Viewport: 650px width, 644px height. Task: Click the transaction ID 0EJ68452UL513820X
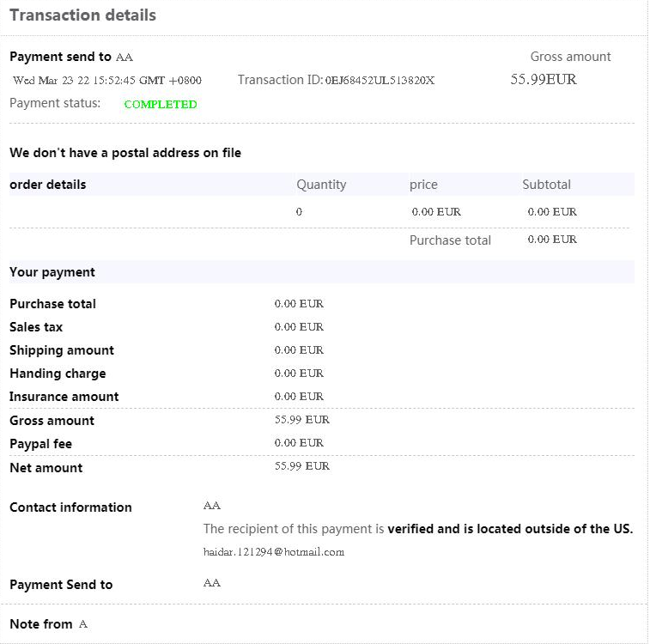point(380,81)
